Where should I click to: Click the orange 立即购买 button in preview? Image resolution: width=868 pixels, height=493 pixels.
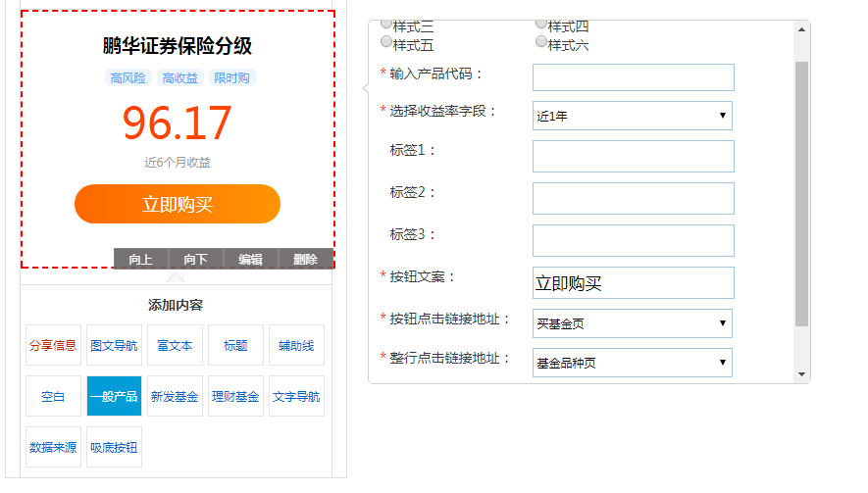[x=178, y=204]
